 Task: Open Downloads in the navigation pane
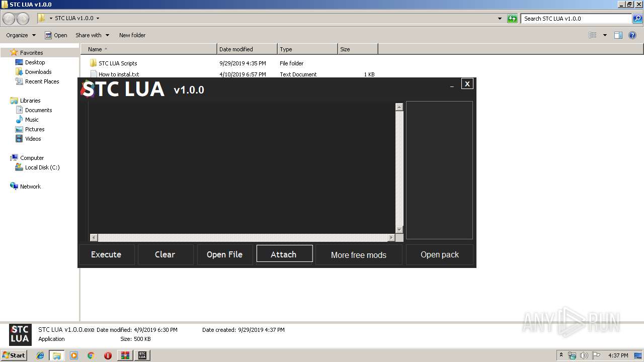point(38,72)
